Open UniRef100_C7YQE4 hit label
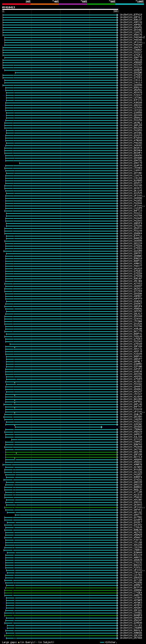The image size is (146, 644). pos(131,593)
